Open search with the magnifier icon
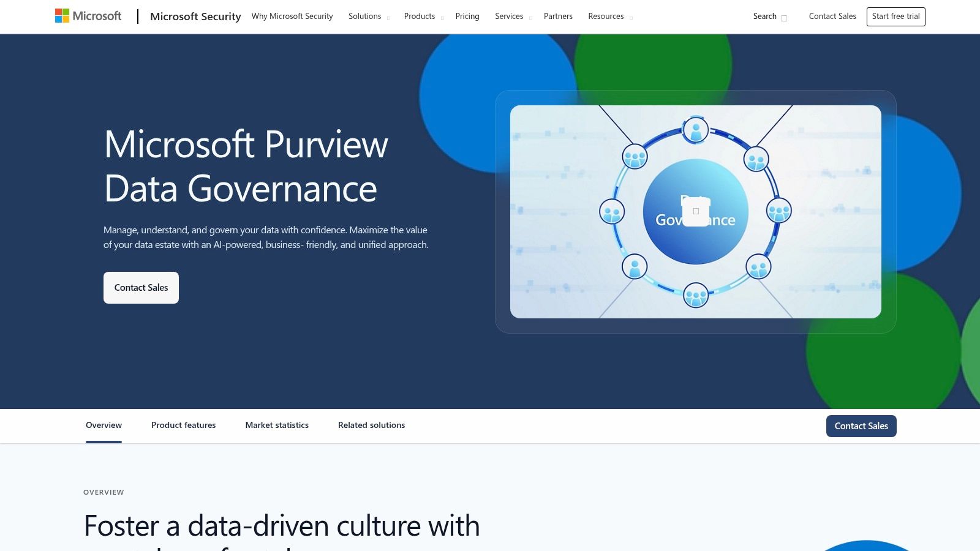Viewport: 980px width, 551px height. pos(783,18)
